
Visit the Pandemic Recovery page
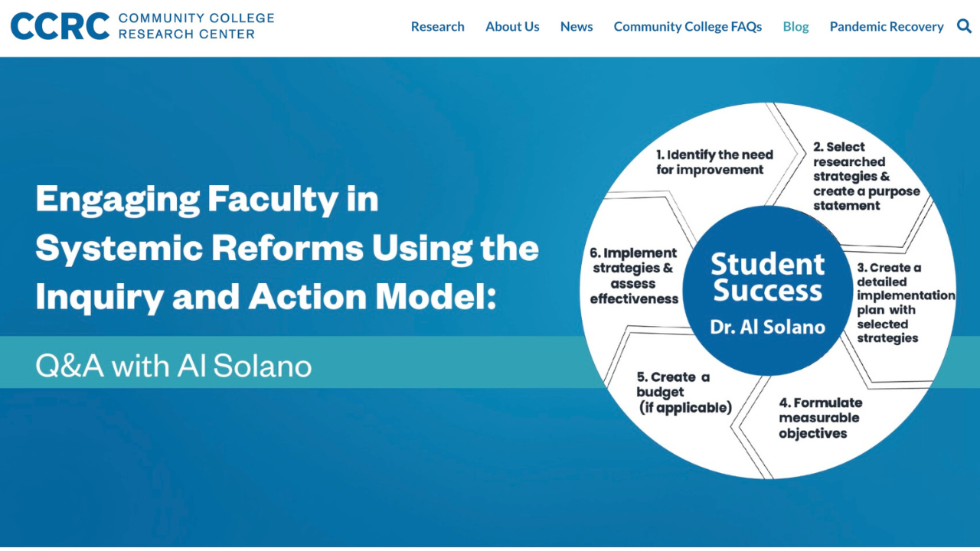pyautogui.click(x=887, y=27)
